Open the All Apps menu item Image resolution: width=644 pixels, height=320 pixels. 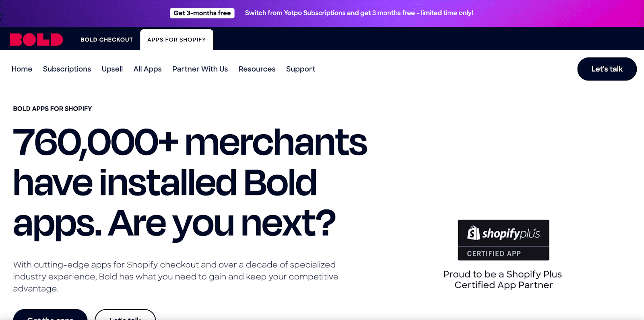click(147, 69)
